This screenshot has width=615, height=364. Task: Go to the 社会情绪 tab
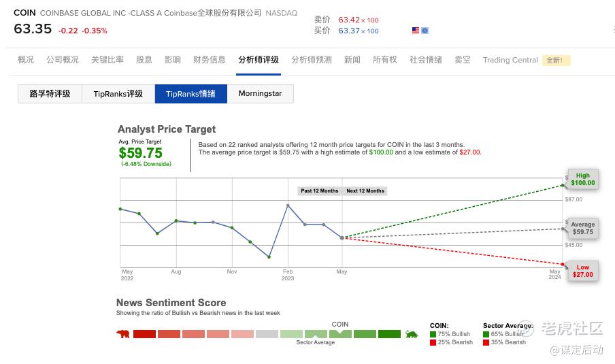pyautogui.click(x=426, y=60)
